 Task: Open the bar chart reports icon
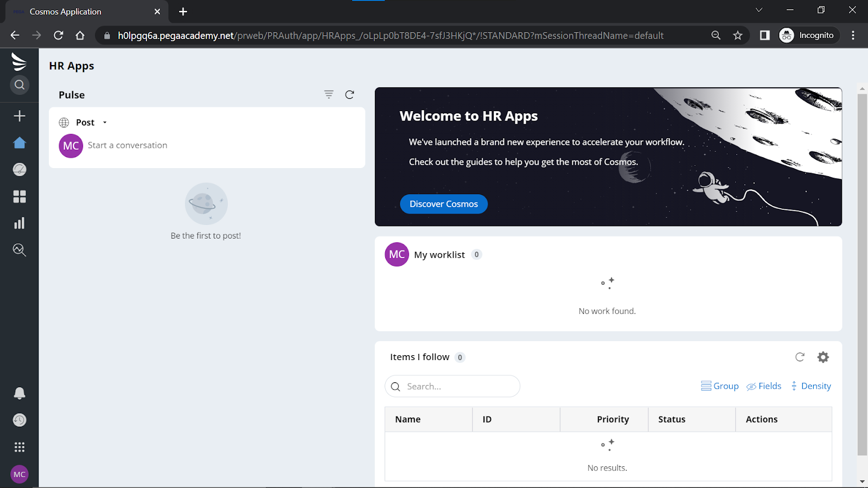tap(20, 223)
